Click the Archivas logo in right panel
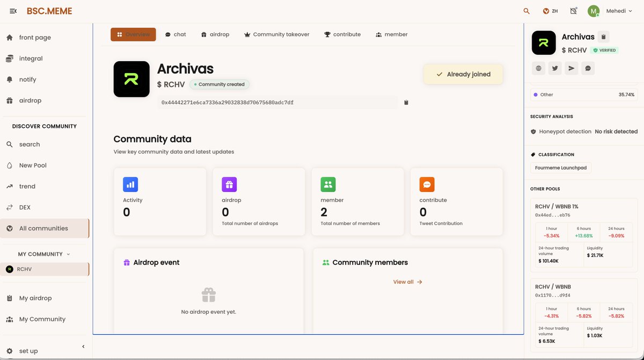The height and width of the screenshot is (360, 644). point(544,43)
